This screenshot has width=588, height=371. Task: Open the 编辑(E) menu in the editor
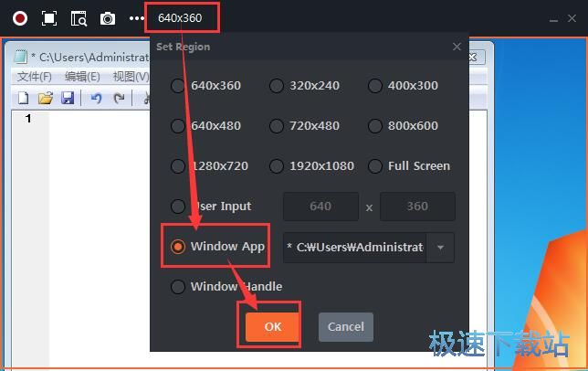click(x=82, y=77)
